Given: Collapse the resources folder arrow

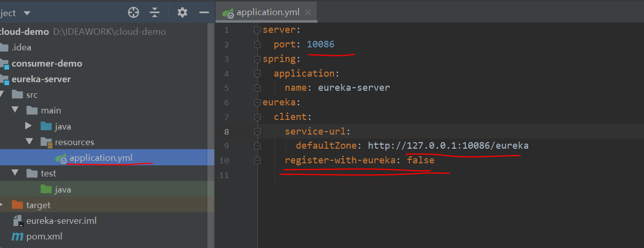Looking at the screenshot, I should [x=29, y=142].
